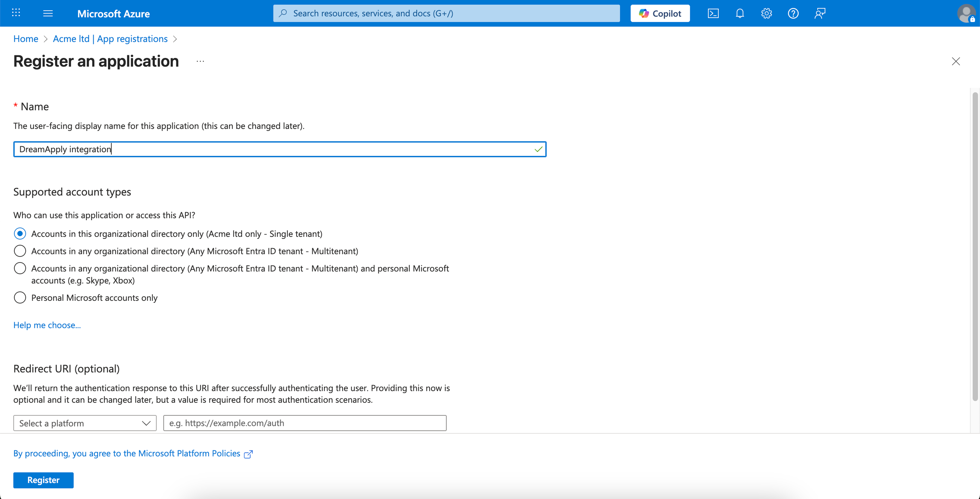Open the ellipsis menu beside page title
This screenshot has height=499, width=980.
[200, 61]
